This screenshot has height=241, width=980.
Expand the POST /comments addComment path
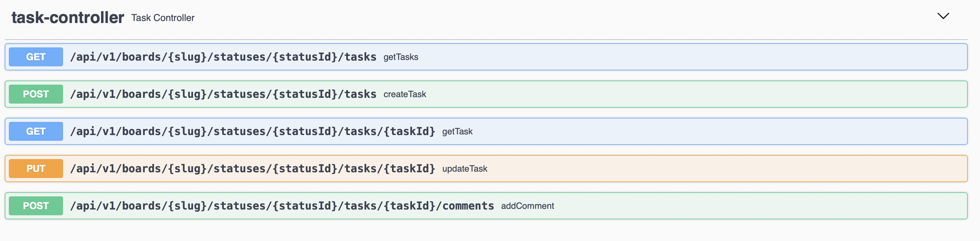[x=282, y=206]
